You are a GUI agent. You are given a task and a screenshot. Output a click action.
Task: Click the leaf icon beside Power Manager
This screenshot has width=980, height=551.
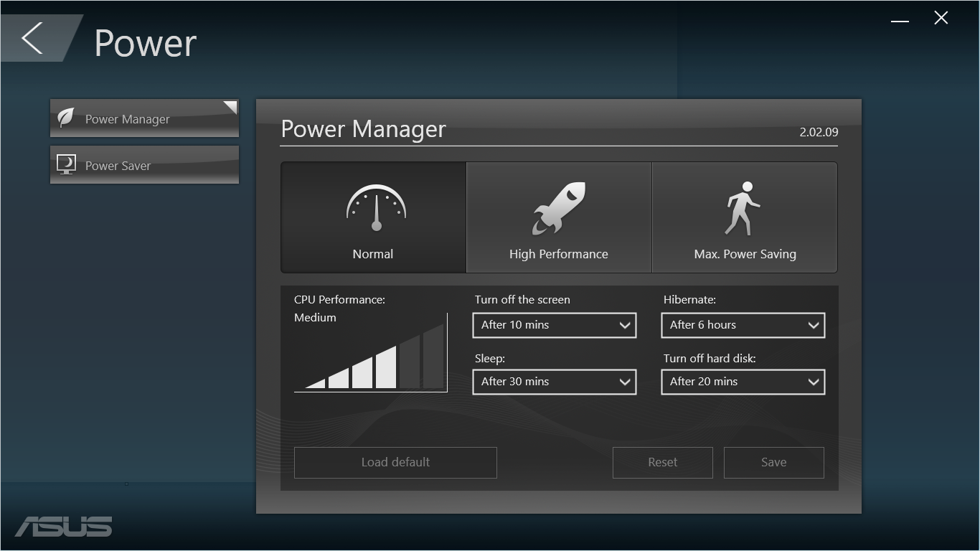click(66, 118)
